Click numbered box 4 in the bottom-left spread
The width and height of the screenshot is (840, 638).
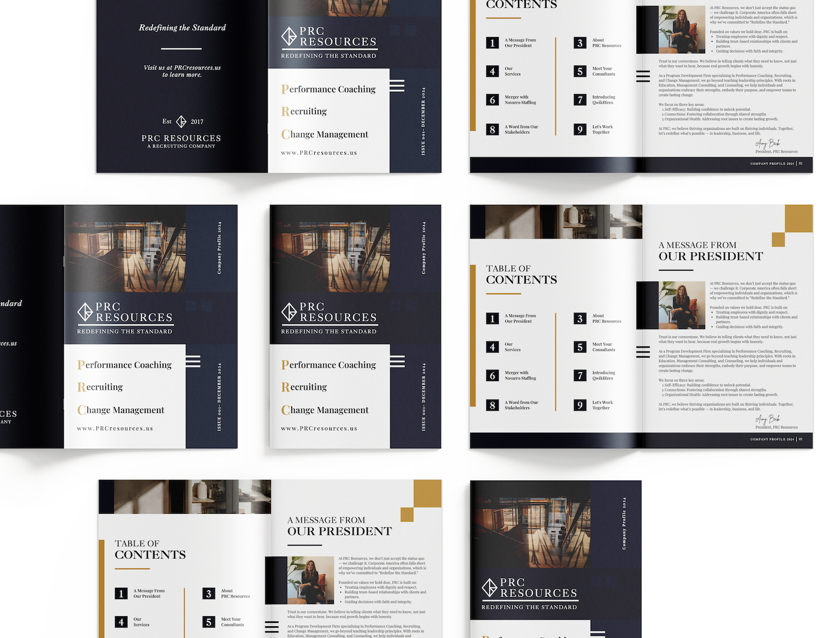(121, 622)
